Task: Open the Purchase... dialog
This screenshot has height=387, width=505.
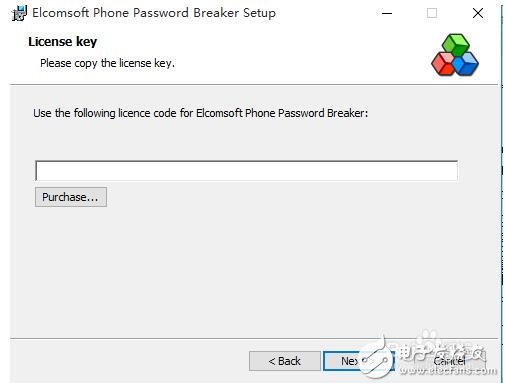Action: [x=71, y=197]
